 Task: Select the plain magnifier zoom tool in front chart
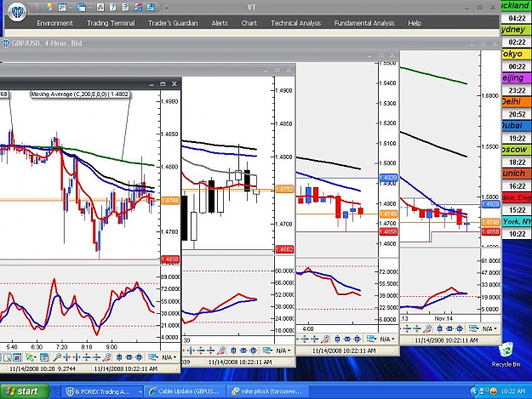[57, 357]
